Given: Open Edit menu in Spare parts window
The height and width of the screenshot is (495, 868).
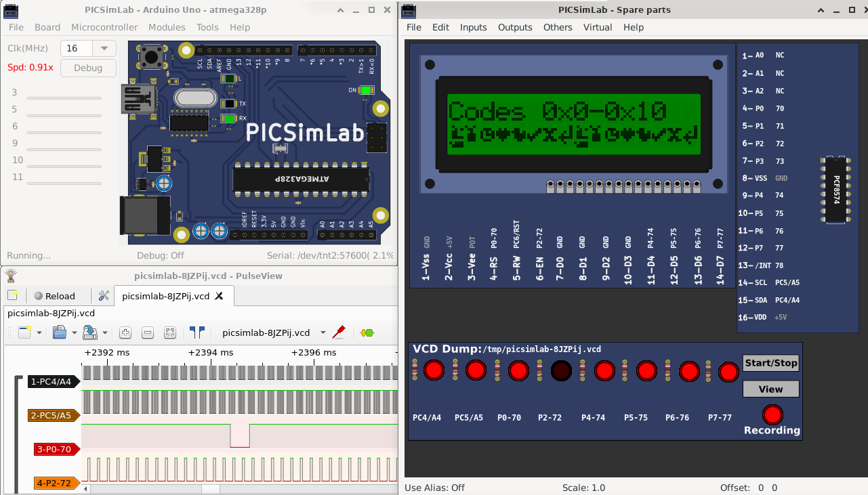Looking at the screenshot, I should coord(440,27).
